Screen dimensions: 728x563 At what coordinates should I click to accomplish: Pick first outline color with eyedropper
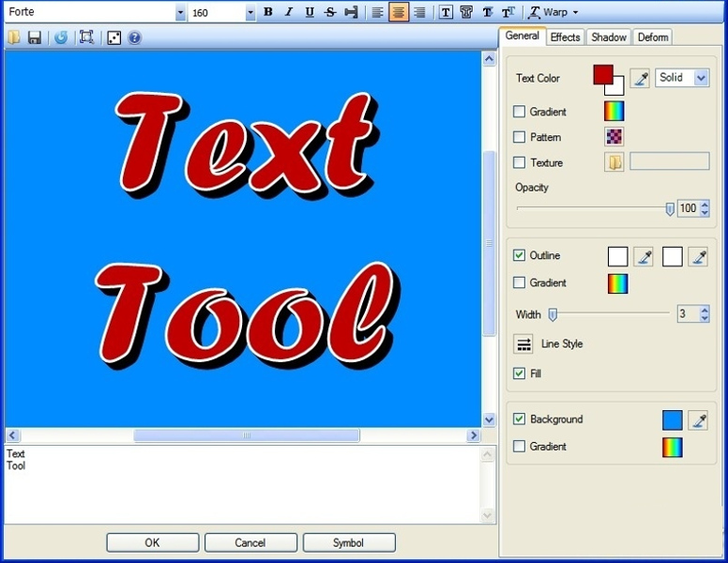click(644, 256)
